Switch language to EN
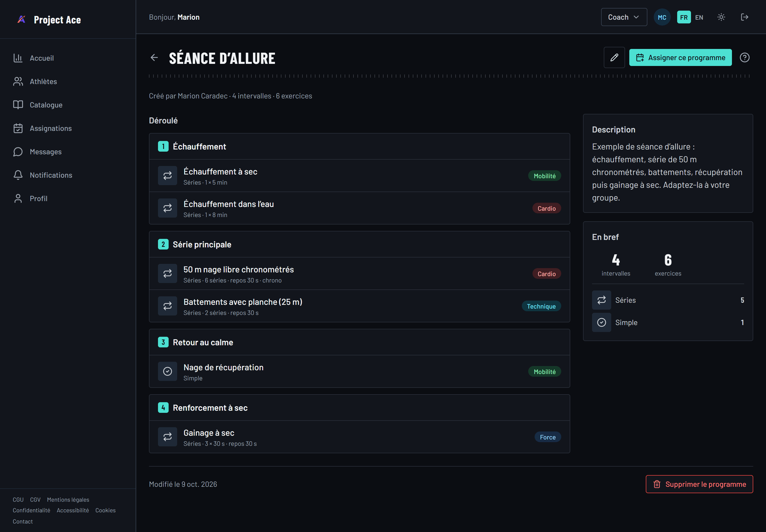This screenshot has width=766, height=532. click(699, 17)
